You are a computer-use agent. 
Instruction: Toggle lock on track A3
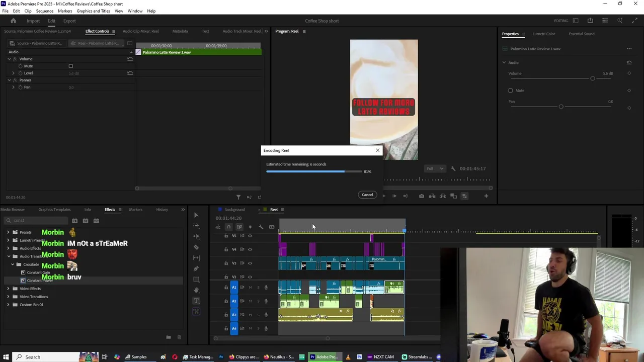click(x=226, y=315)
